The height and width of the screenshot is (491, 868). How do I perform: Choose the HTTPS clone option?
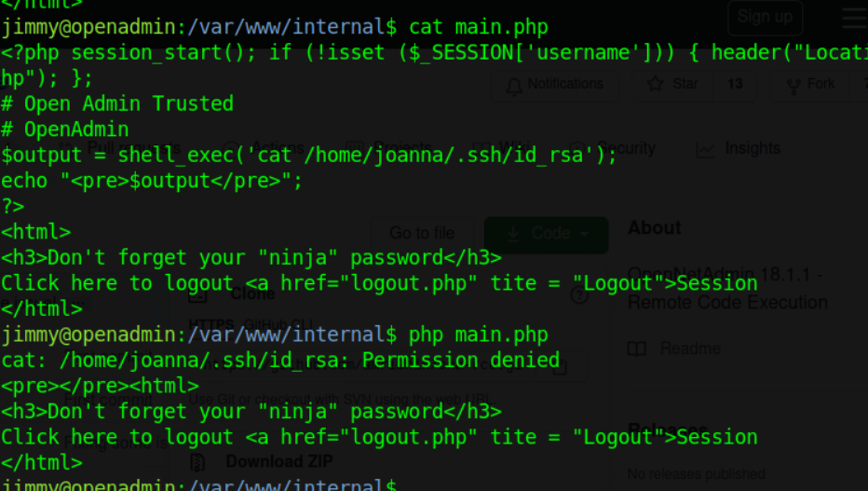[210, 324]
